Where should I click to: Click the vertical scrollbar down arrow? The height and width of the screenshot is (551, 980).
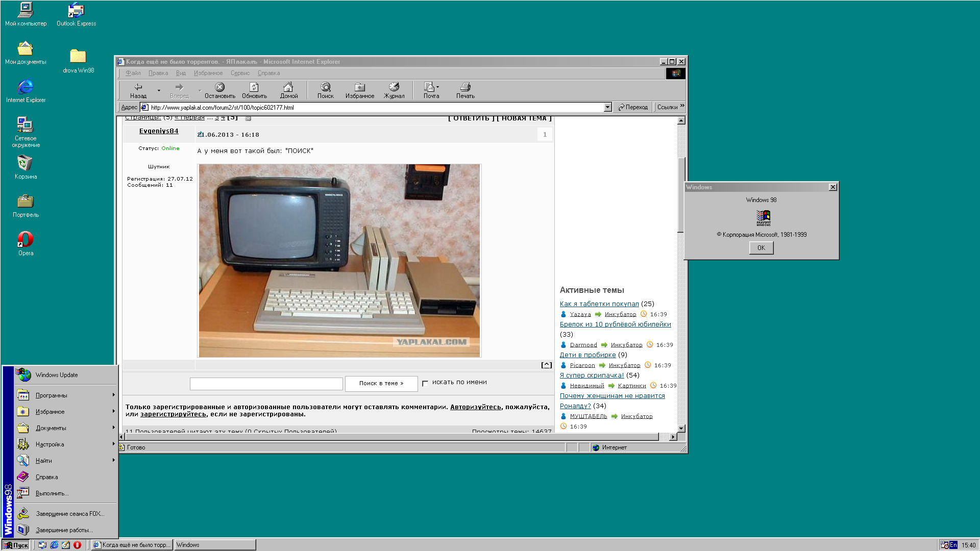pyautogui.click(x=681, y=429)
